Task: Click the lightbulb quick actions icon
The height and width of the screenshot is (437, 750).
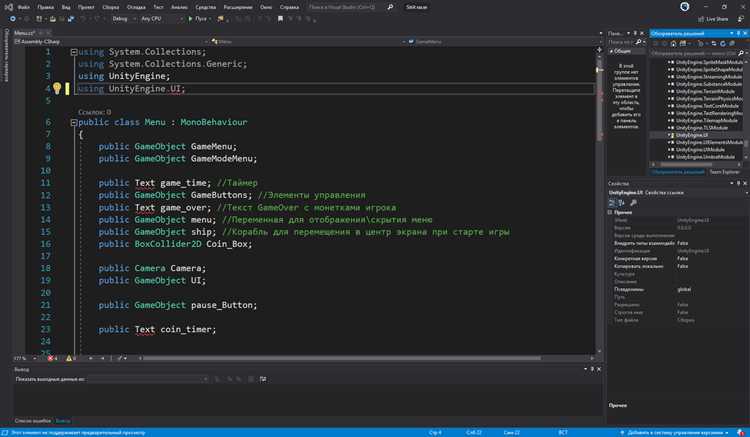Action: point(57,88)
